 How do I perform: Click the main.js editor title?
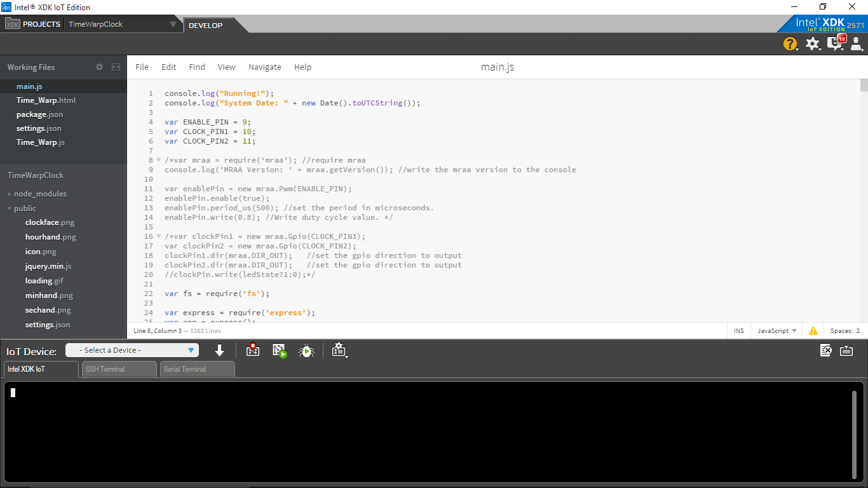click(498, 67)
